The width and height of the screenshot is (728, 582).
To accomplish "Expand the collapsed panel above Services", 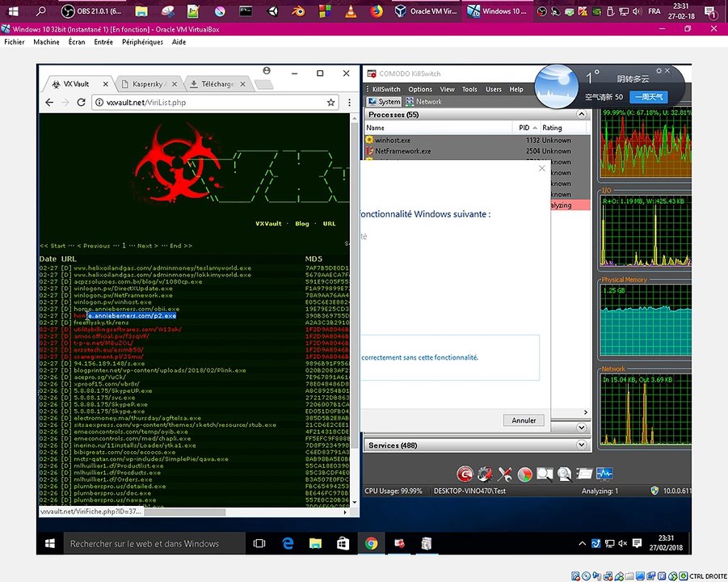I will 581,428.
